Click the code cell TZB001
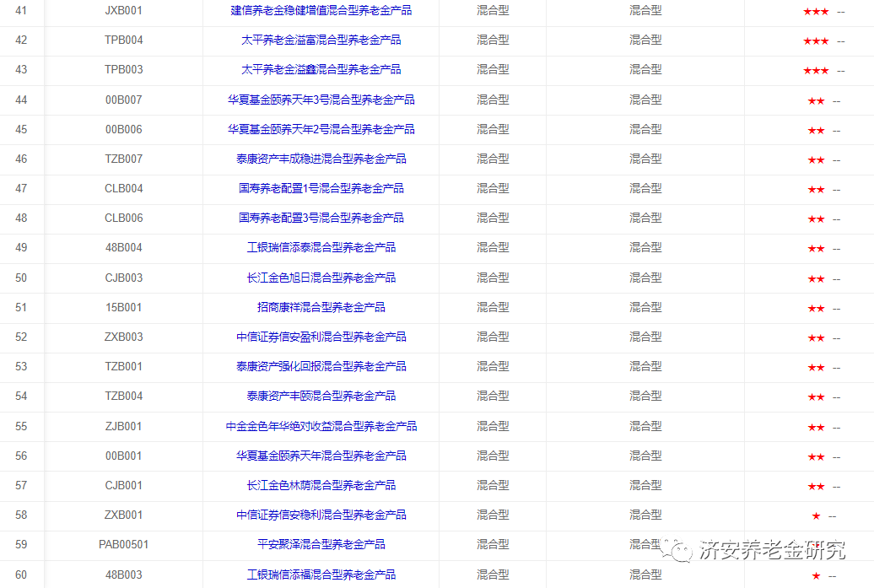Viewport: 874px width, 588px height. click(124, 366)
